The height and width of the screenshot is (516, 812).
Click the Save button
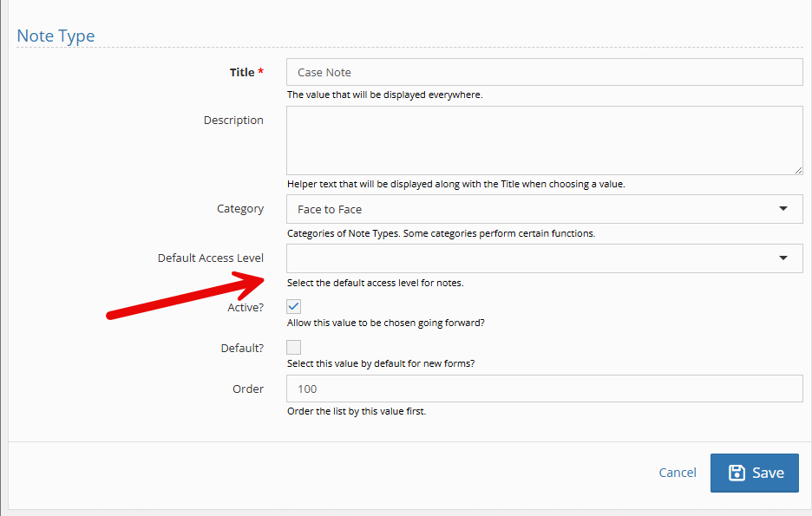tap(754, 473)
